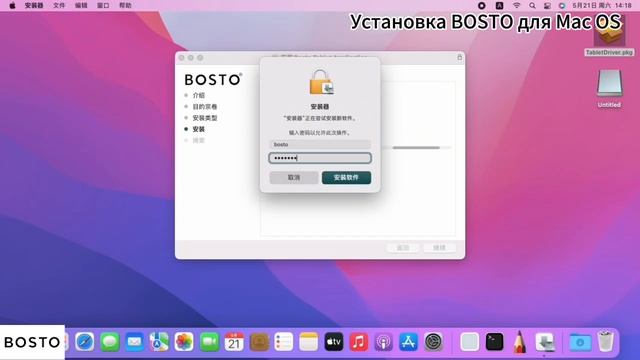
Task: Open Control Center in menu bar
Action: (547, 5)
